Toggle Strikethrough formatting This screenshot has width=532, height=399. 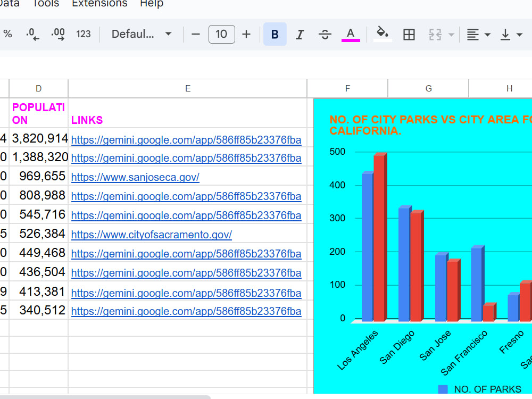click(325, 34)
